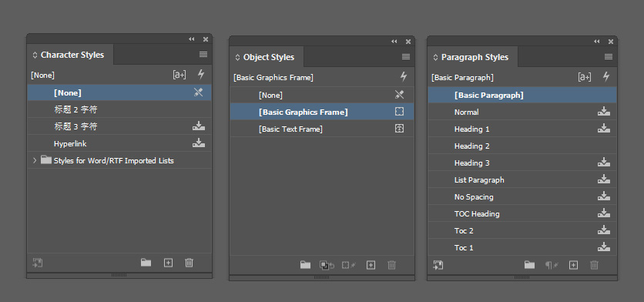Click library load icon in Paragraph Styles footer
644x302 pixels.
coord(438,265)
